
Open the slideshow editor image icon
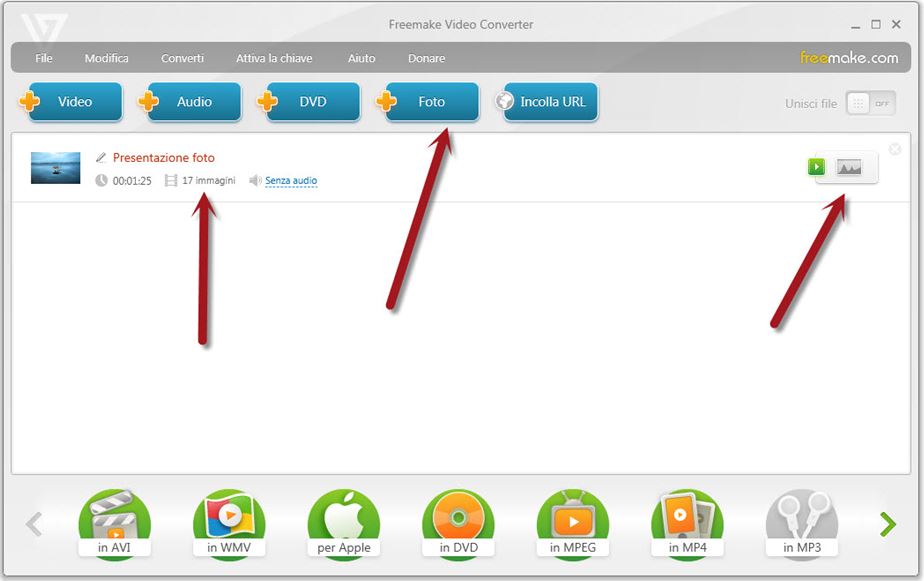click(x=849, y=167)
